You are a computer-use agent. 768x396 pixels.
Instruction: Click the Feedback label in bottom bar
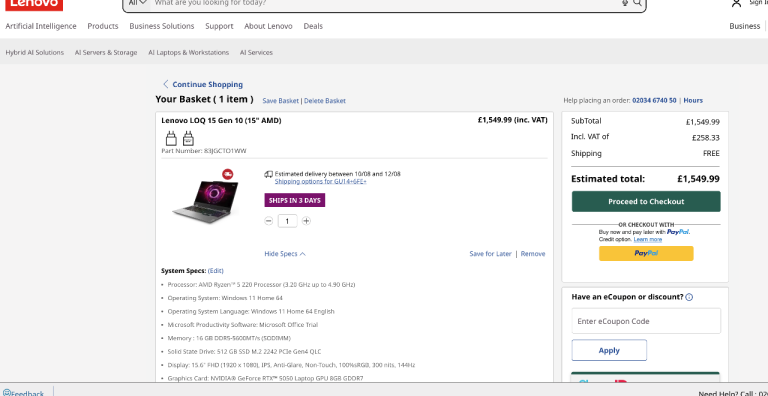pos(27,393)
